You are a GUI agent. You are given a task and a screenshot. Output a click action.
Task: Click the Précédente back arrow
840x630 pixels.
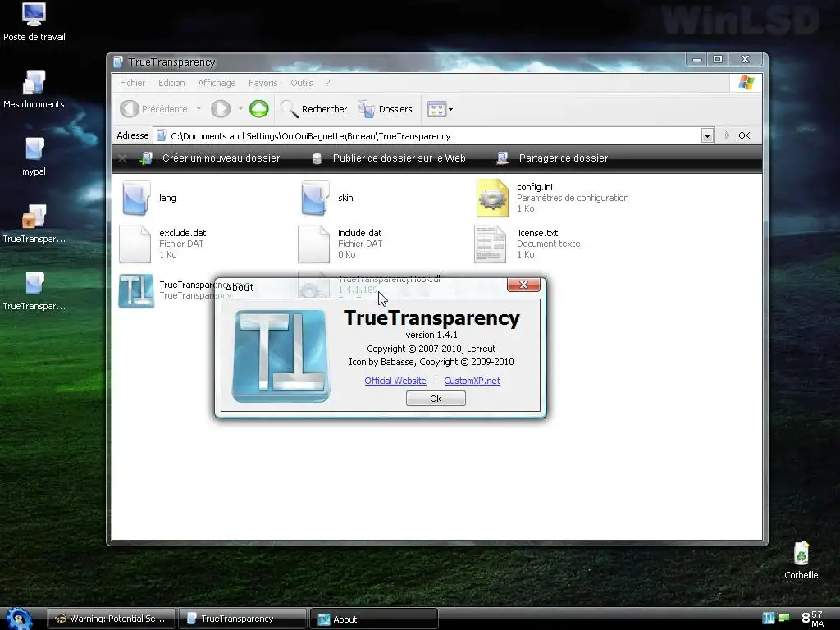click(129, 109)
